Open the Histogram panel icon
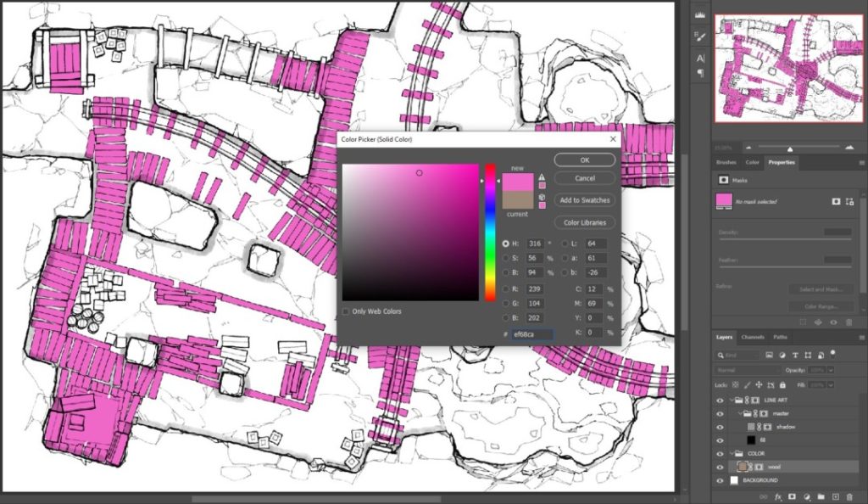This screenshot has width=868, height=504. click(700, 15)
